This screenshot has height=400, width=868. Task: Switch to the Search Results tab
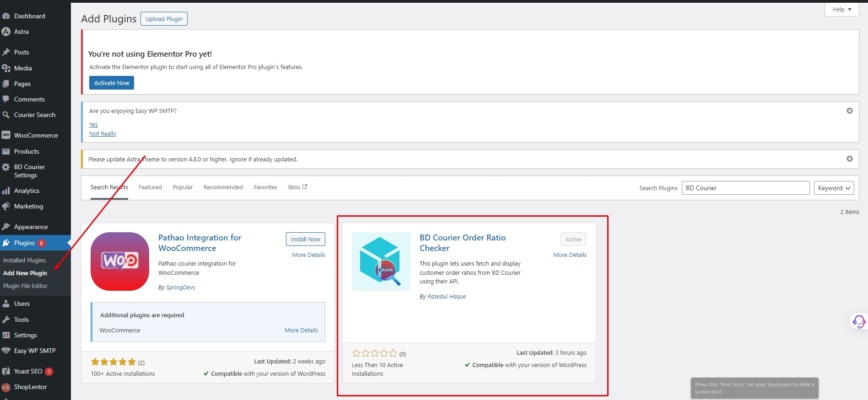(109, 187)
